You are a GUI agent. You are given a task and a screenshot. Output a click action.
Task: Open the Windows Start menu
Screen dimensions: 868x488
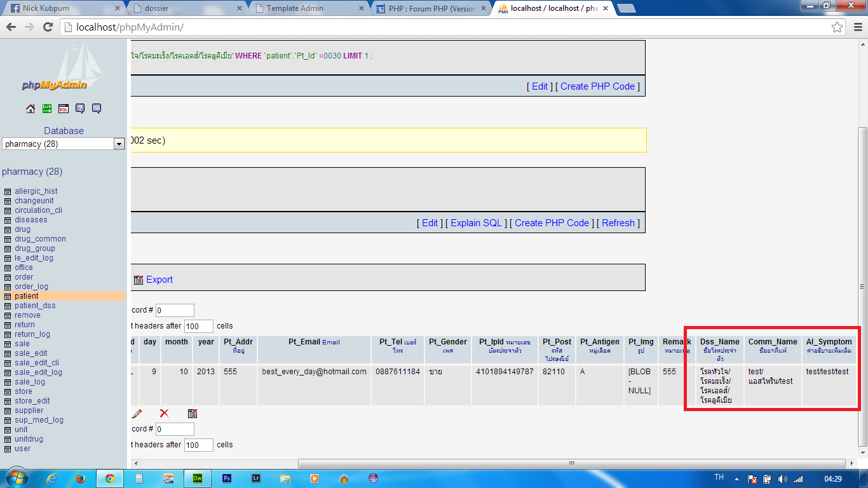point(17,478)
